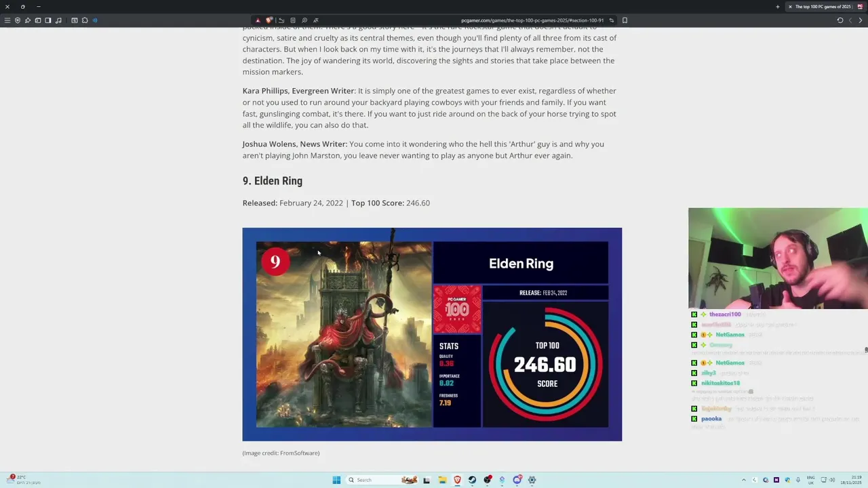
Task: Click the Released February 24, 2022 text
Action: tap(293, 203)
